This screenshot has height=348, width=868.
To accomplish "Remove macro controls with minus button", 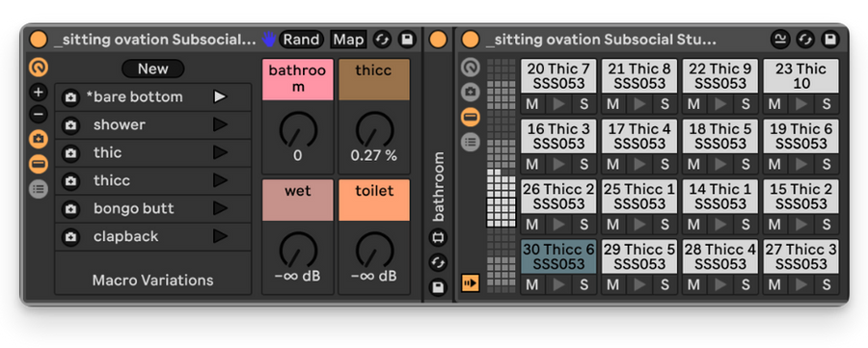I will tap(39, 115).
